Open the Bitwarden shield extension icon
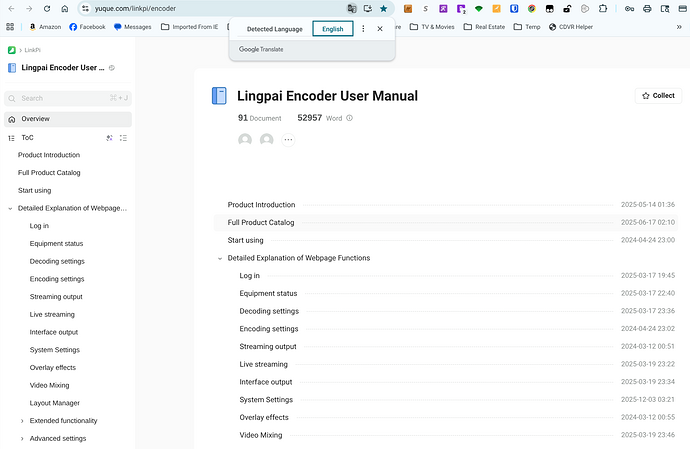 (514, 8)
